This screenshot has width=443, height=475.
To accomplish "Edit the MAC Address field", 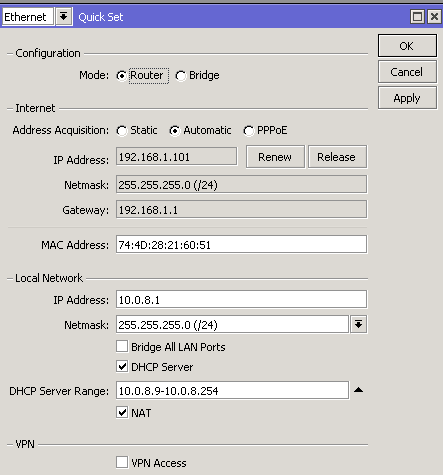I will point(241,244).
